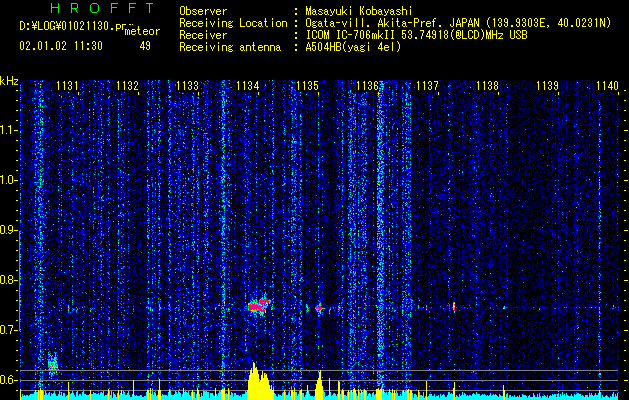629x400 pixels.
Task: Click the 1135 time marker
Action: pyautogui.click(x=307, y=85)
